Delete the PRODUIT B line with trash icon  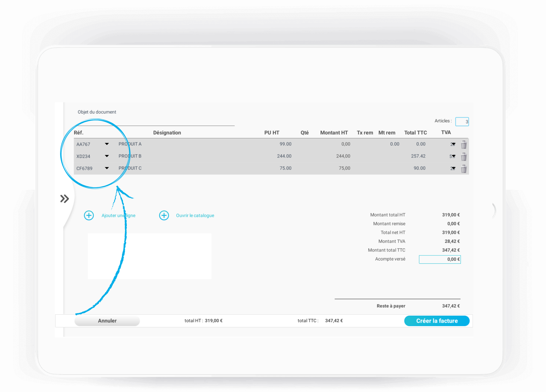[x=464, y=157]
